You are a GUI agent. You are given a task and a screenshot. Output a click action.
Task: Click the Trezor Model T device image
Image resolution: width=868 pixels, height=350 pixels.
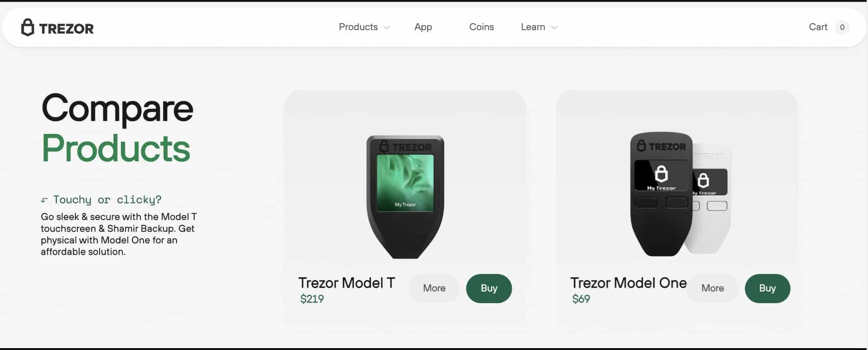tap(405, 197)
